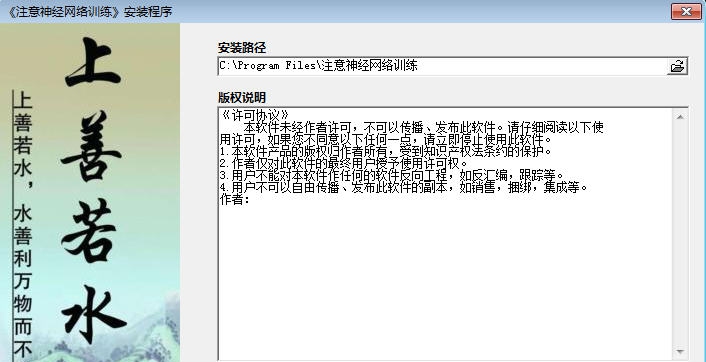Screen dimensions: 706x362
Task: Click license line 1 about 版权归作者所有
Action: coord(385,151)
